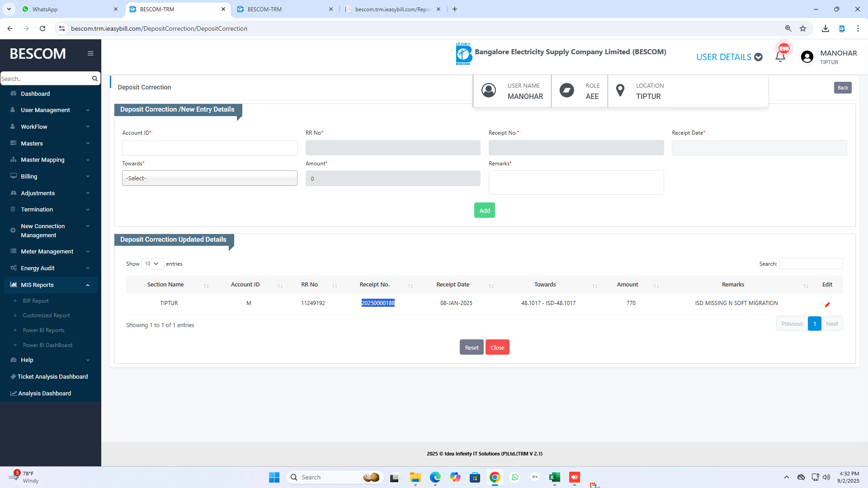
Task: Sort table by Section Name column arrows
Action: tap(206, 286)
